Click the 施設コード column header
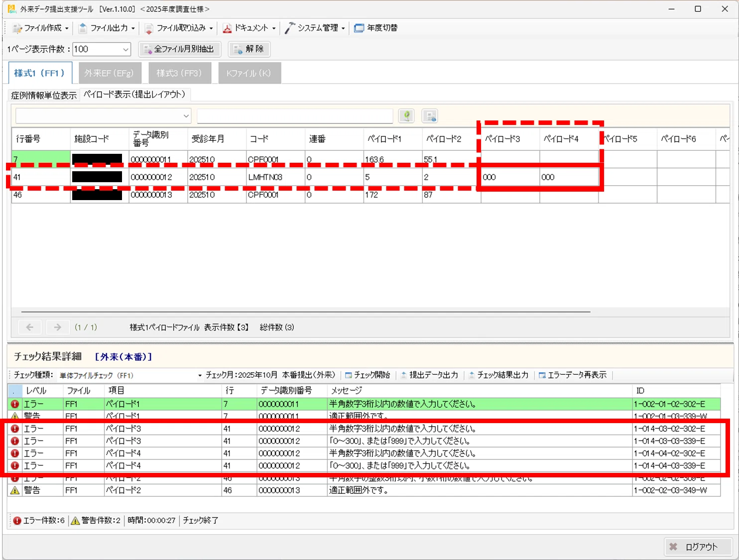This screenshot has height=560, width=739. 100,139
